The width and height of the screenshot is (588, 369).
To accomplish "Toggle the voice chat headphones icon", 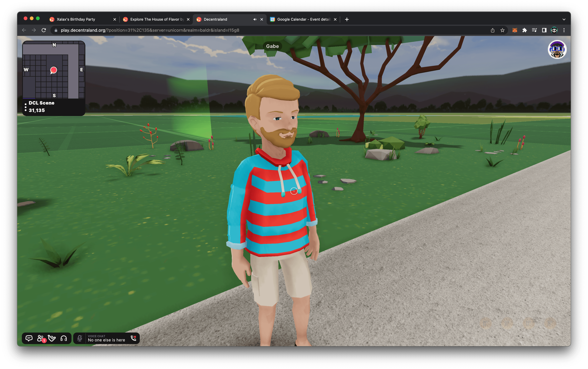I will 64,338.
